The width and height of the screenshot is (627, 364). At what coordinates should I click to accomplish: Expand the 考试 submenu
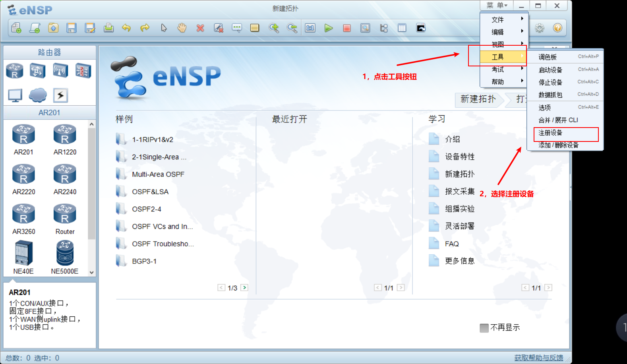tap(503, 69)
